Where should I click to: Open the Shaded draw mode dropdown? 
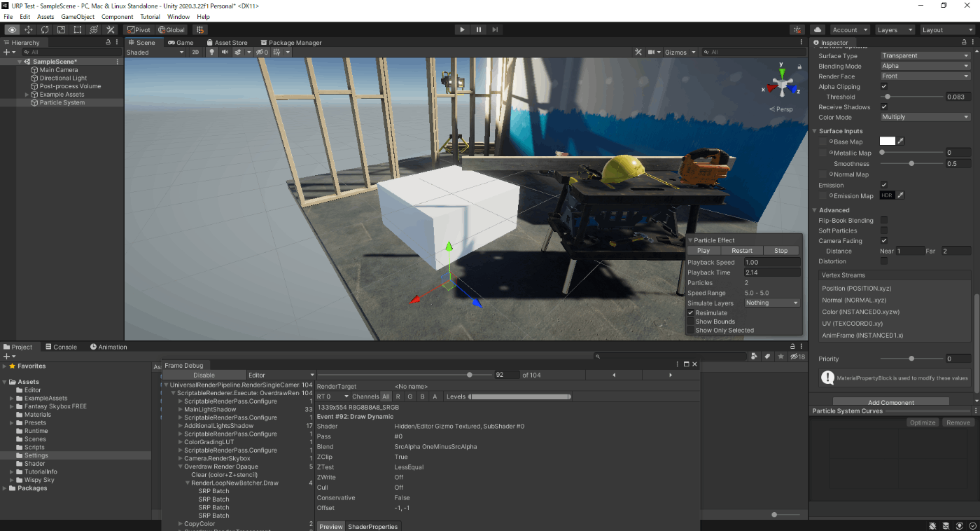pos(155,53)
